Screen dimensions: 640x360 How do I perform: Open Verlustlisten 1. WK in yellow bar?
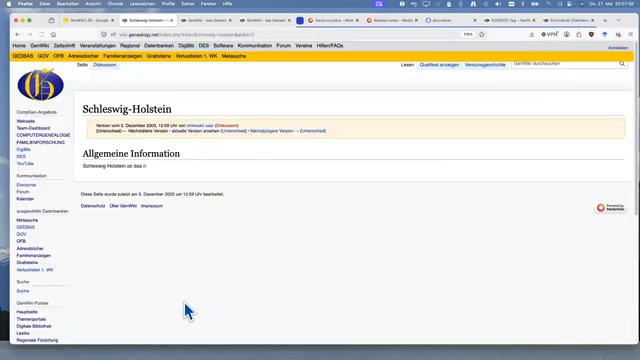tap(196, 56)
